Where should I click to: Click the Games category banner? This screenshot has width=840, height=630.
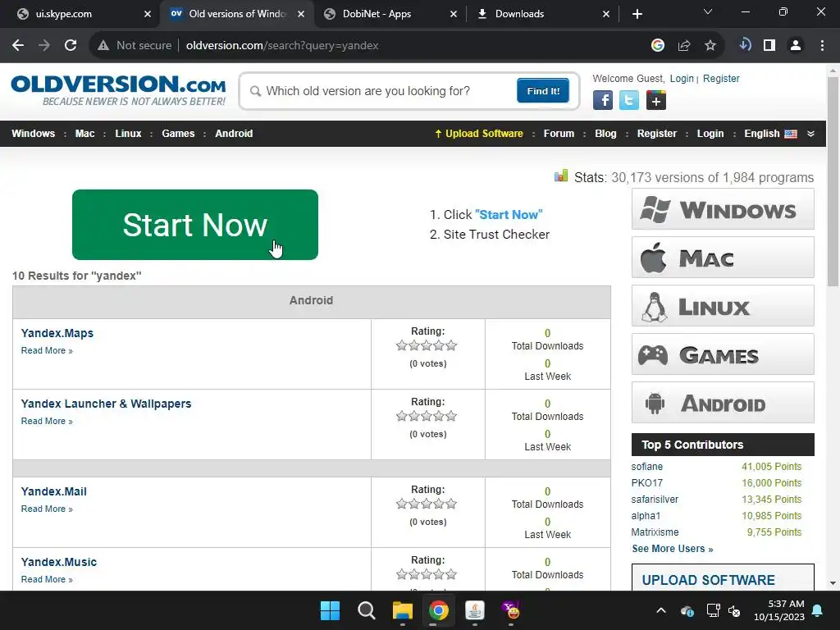click(x=723, y=354)
